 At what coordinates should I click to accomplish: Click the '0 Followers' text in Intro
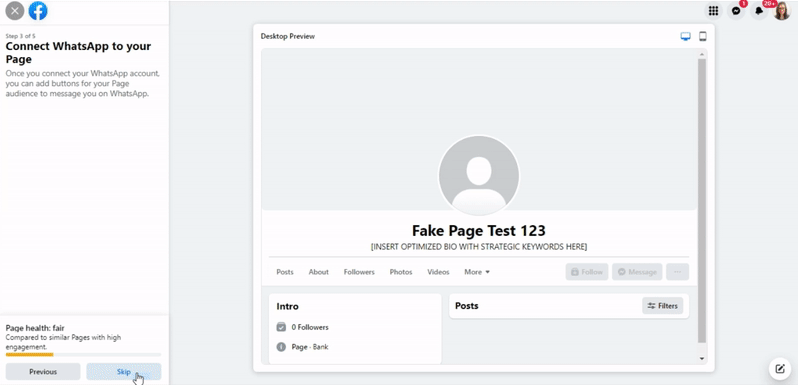click(310, 327)
